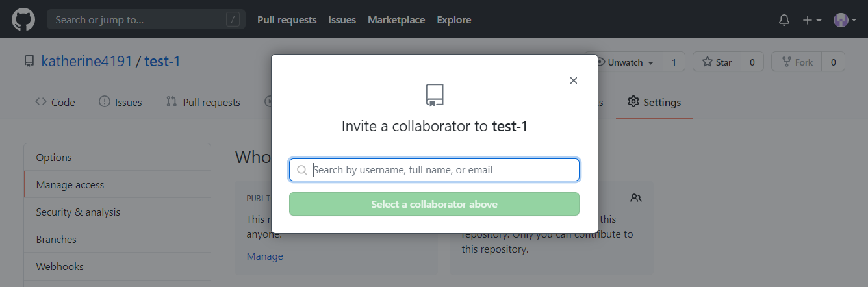Click the Fork button

point(796,62)
